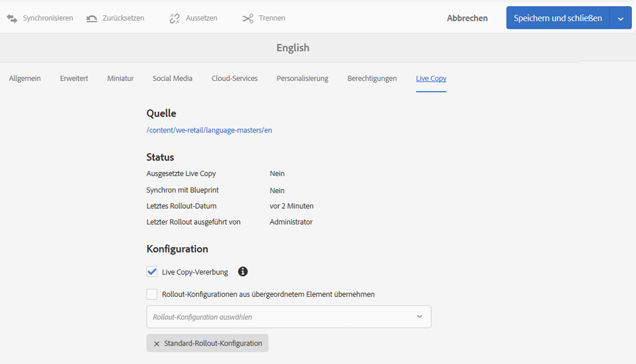
Task: Open the Live Copy-Vererbung info icon
Action: pyautogui.click(x=243, y=272)
